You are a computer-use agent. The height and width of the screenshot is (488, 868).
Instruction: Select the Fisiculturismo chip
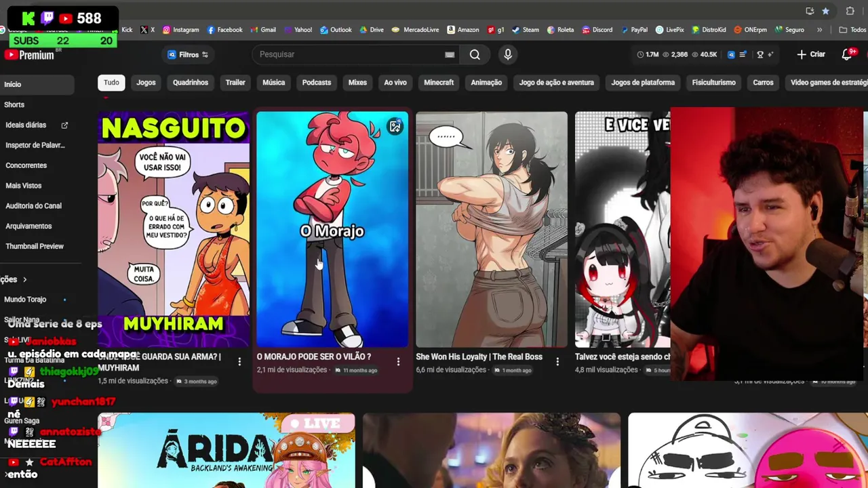coord(713,82)
